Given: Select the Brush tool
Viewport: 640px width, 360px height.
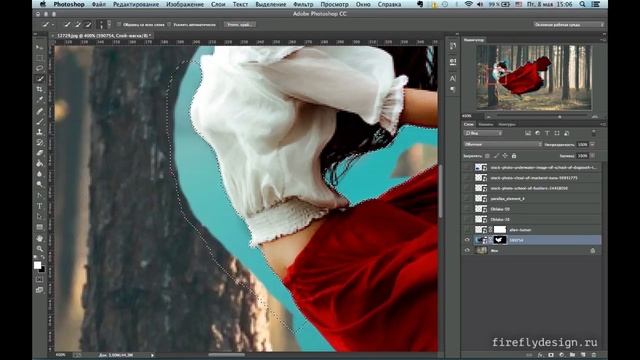Looking at the screenshot, I should 40,122.
